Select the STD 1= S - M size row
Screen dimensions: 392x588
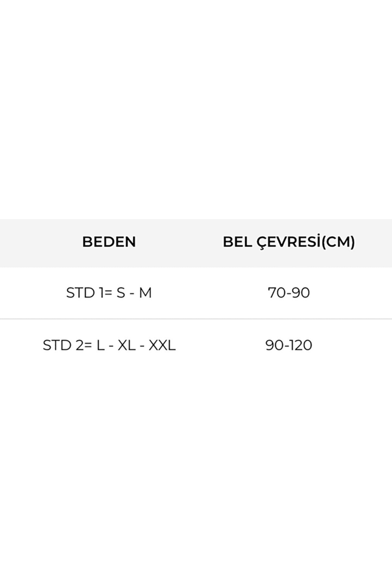pyautogui.click(x=109, y=293)
